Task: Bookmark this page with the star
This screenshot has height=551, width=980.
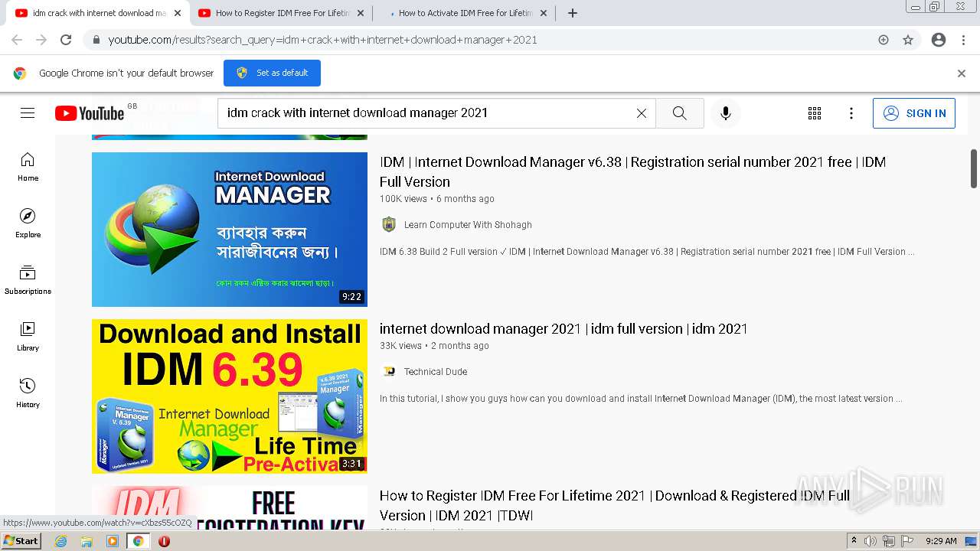Action: tap(908, 40)
